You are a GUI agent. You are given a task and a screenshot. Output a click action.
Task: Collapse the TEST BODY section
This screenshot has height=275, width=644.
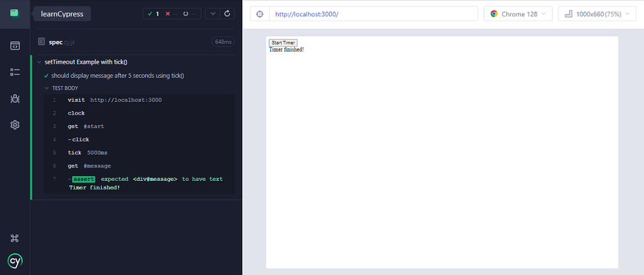(x=47, y=88)
